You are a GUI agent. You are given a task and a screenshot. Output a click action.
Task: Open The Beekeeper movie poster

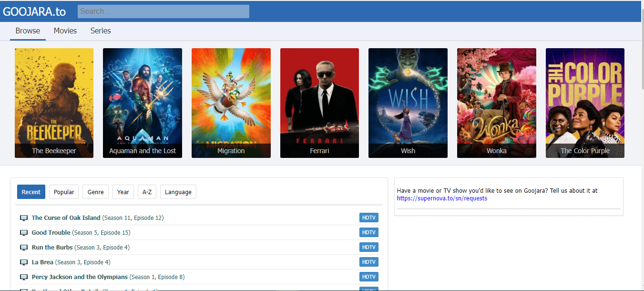54,103
